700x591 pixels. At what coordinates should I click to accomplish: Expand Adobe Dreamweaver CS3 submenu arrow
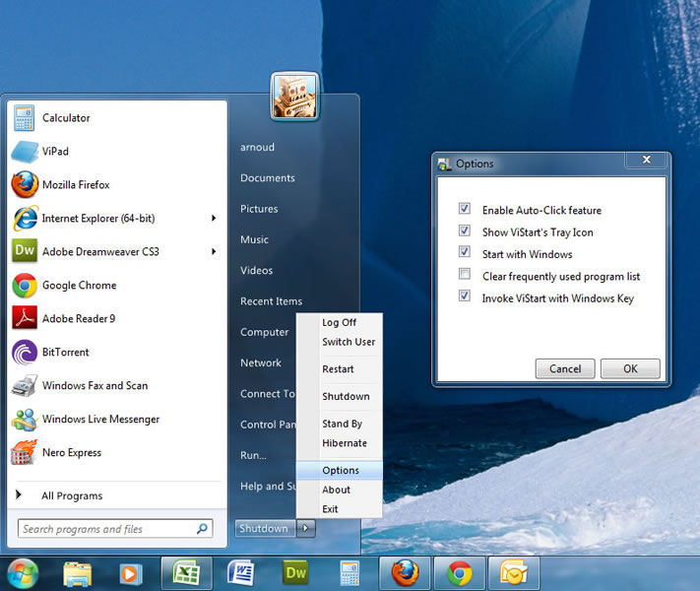pos(214,252)
